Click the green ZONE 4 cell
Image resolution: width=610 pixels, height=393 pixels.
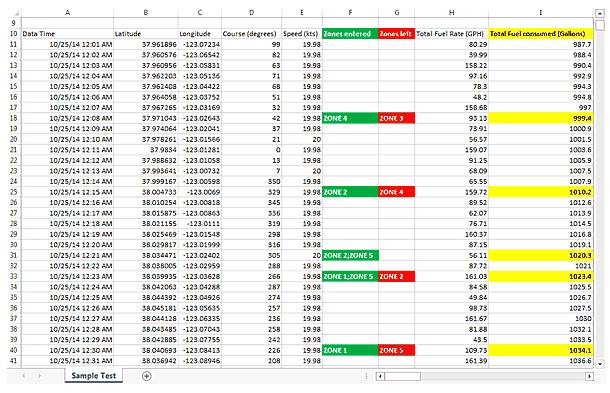[350, 118]
